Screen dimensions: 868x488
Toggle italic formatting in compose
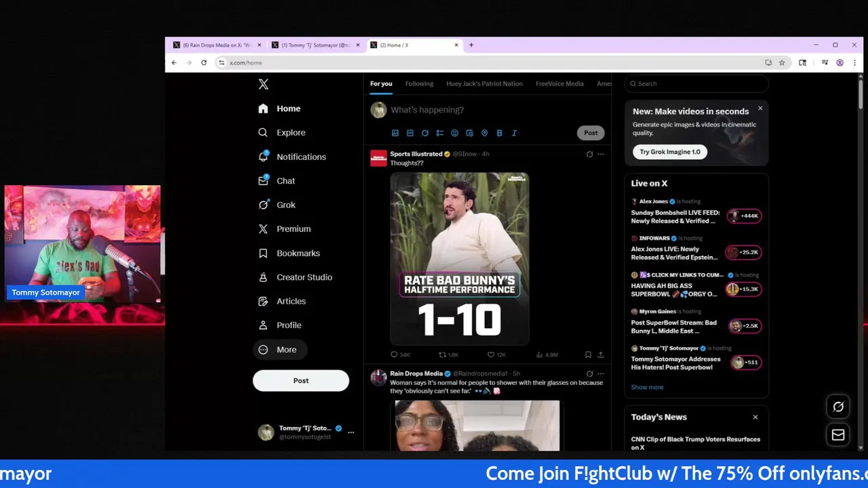514,133
